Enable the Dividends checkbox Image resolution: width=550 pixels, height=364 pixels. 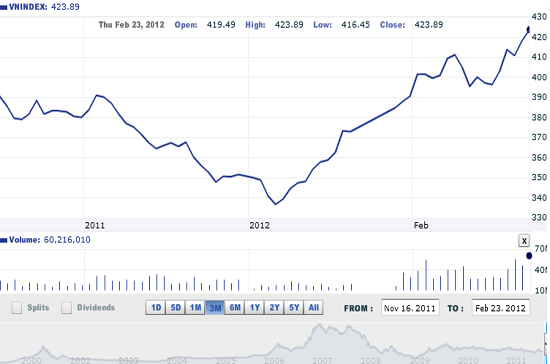[x=66, y=308]
